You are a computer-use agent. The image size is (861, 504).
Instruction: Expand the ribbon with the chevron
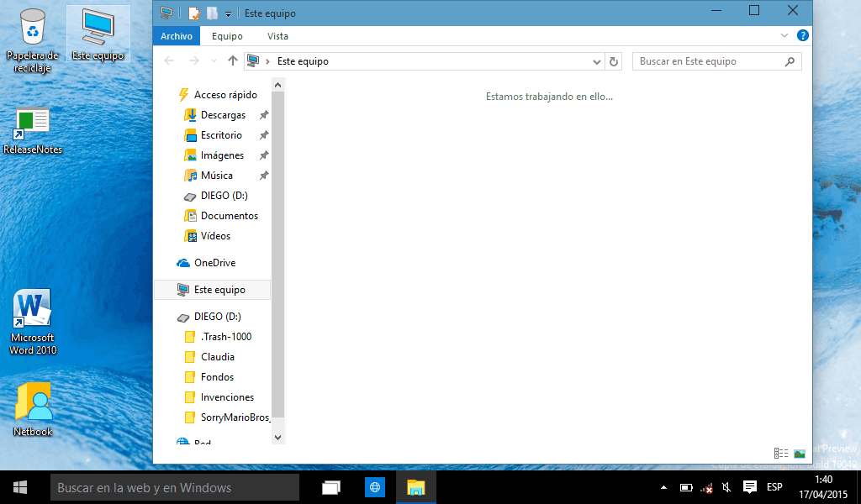pos(784,36)
